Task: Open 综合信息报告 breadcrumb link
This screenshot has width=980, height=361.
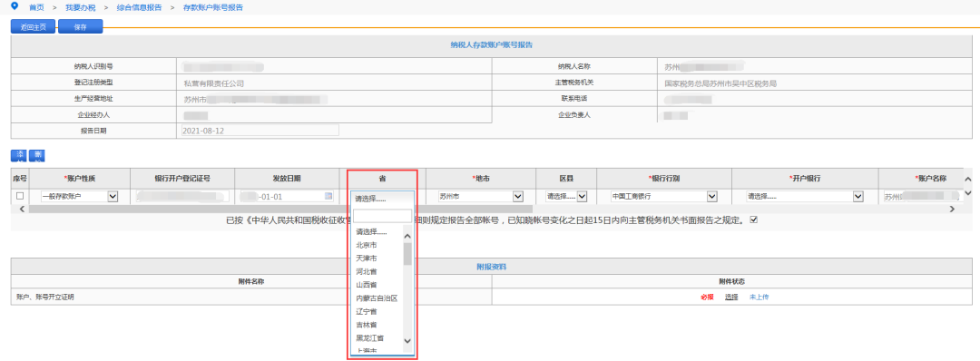Action: point(139,7)
